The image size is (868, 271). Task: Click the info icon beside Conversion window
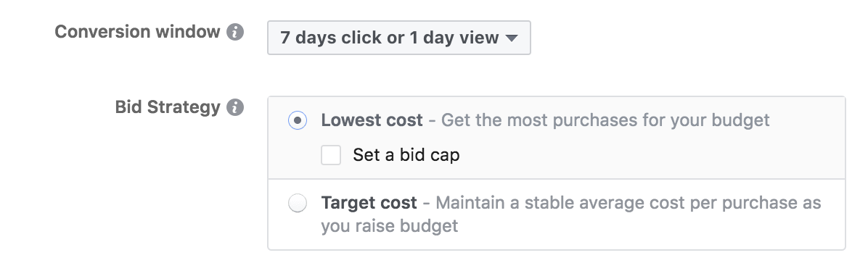(x=235, y=32)
